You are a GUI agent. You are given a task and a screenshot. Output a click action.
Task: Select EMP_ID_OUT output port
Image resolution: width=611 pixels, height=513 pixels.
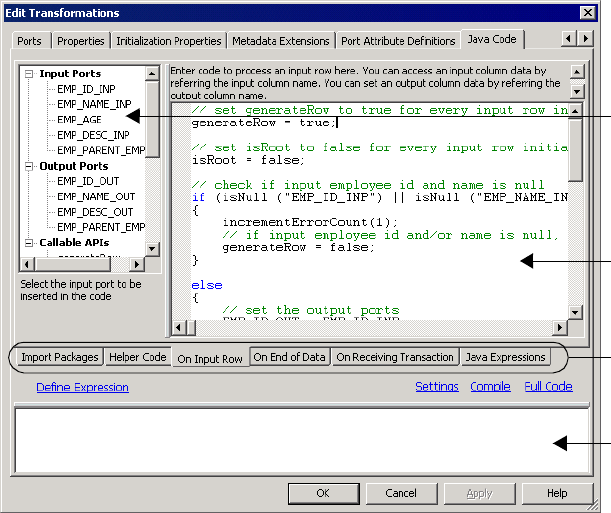coord(88,181)
